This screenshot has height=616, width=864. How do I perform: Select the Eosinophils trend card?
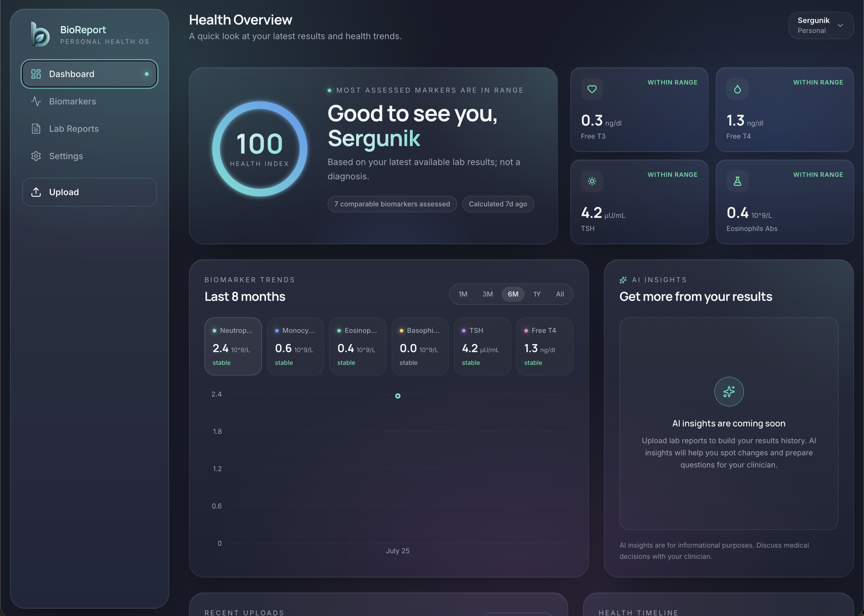pos(358,346)
